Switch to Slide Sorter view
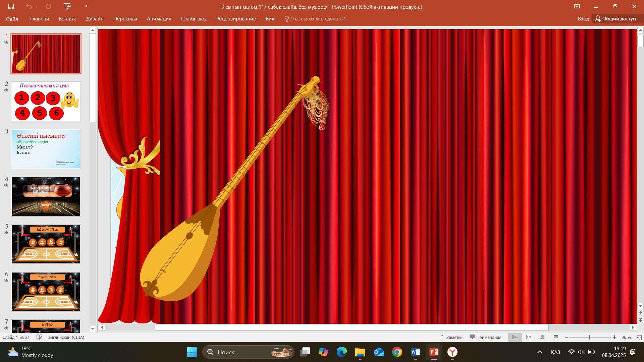 coord(529,337)
